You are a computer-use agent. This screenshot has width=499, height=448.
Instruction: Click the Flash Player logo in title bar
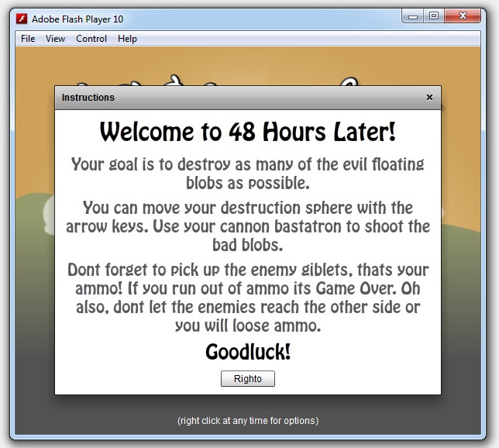tap(22, 19)
